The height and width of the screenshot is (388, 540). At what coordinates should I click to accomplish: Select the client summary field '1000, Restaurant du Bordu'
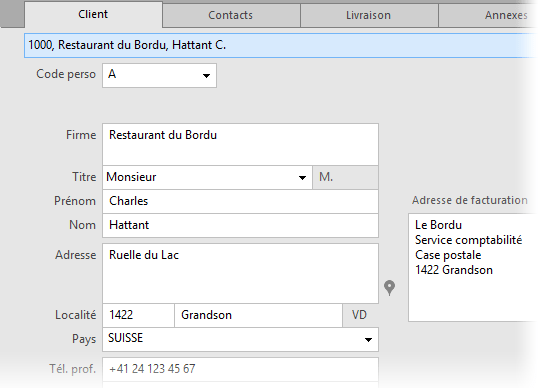(x=282, y=45)
